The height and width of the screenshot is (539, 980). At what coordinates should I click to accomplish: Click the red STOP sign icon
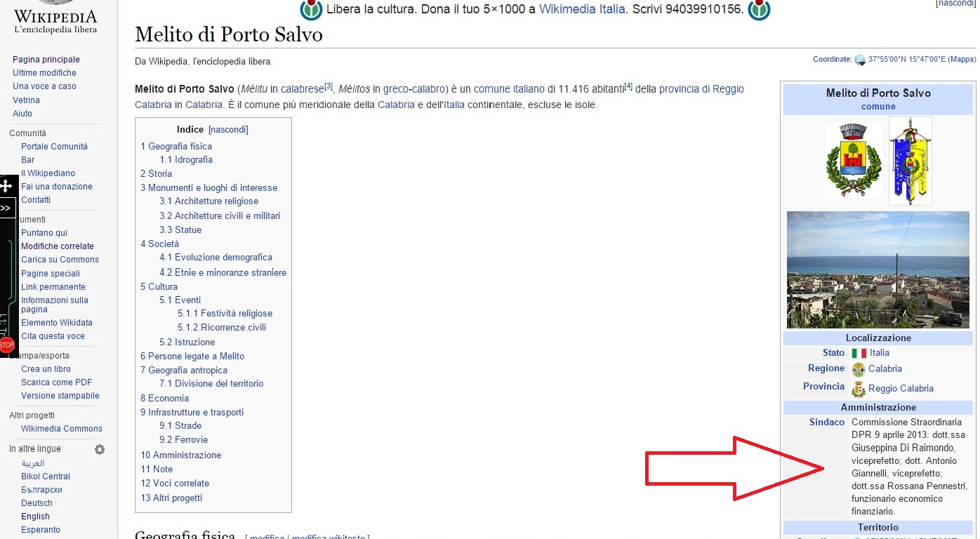pos(7,345)
